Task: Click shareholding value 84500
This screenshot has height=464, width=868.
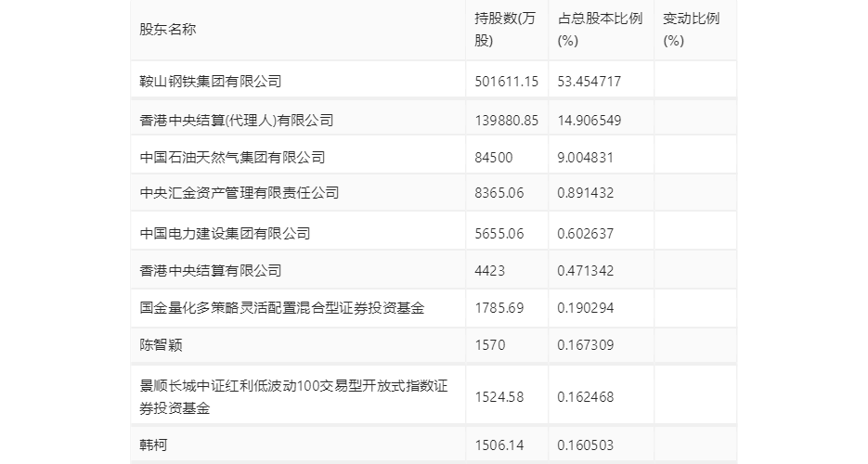Action: tap(494, 157)
